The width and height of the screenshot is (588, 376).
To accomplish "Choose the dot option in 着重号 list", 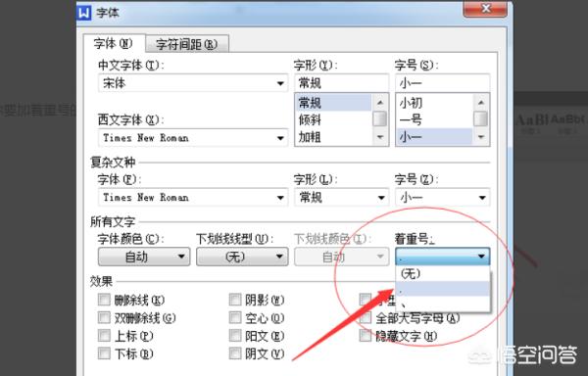I will [443, 289].
